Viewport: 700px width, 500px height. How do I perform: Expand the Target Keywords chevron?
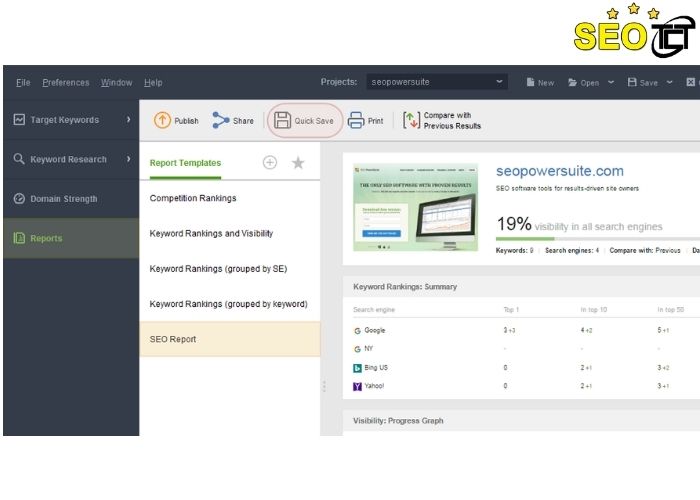pos(129,120)
